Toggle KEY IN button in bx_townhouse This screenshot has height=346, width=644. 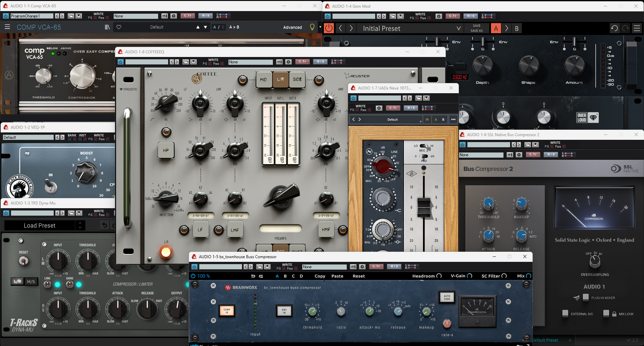[x=284, y=311]
